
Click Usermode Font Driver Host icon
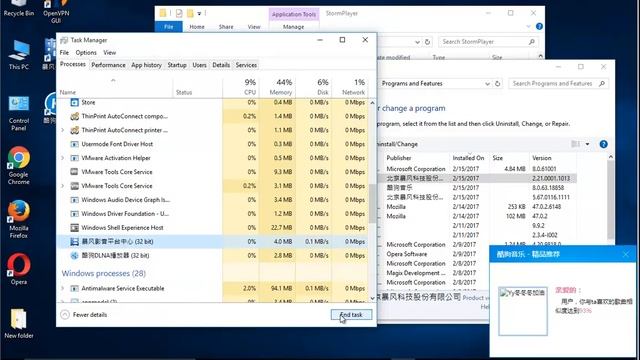click(74, 144)
